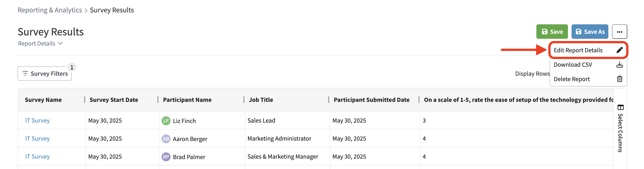This screenshot has height=169, width=644.
Task: Go to Reporting & Analytics breadcrumb
Action: coord(50,10)
